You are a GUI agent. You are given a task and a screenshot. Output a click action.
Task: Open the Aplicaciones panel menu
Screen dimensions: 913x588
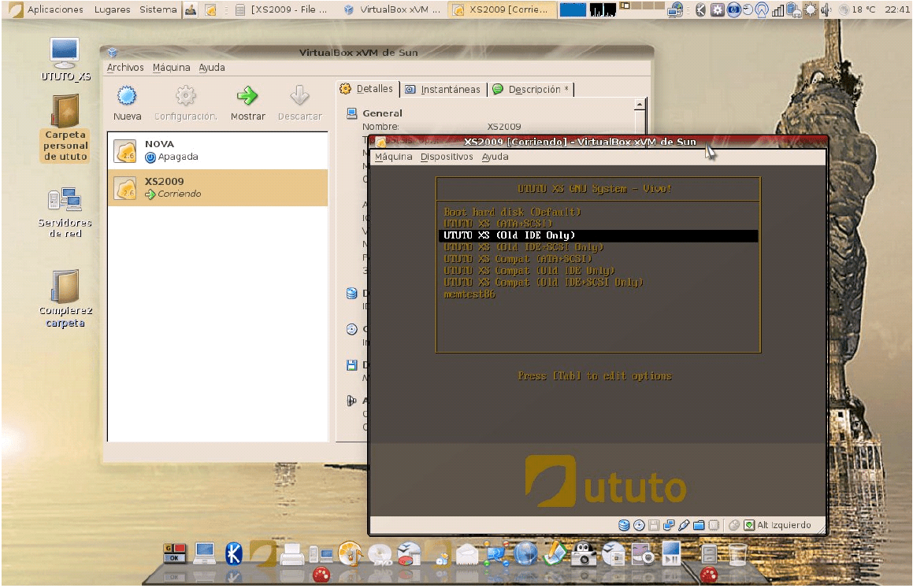pyautogui.click(x=54, y=9)
